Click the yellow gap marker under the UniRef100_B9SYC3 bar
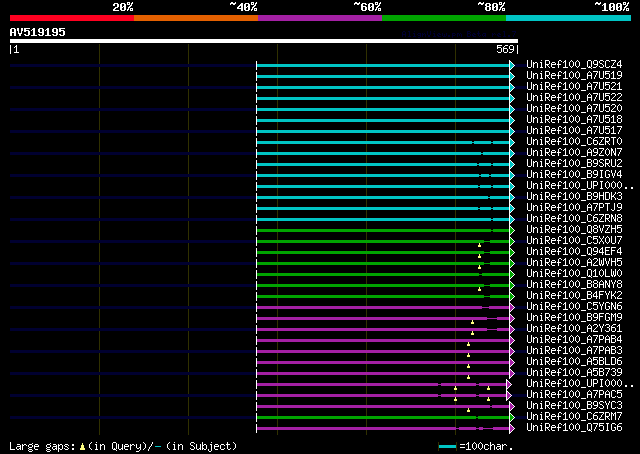Screen dimensions: 640x454 [469, 410]
